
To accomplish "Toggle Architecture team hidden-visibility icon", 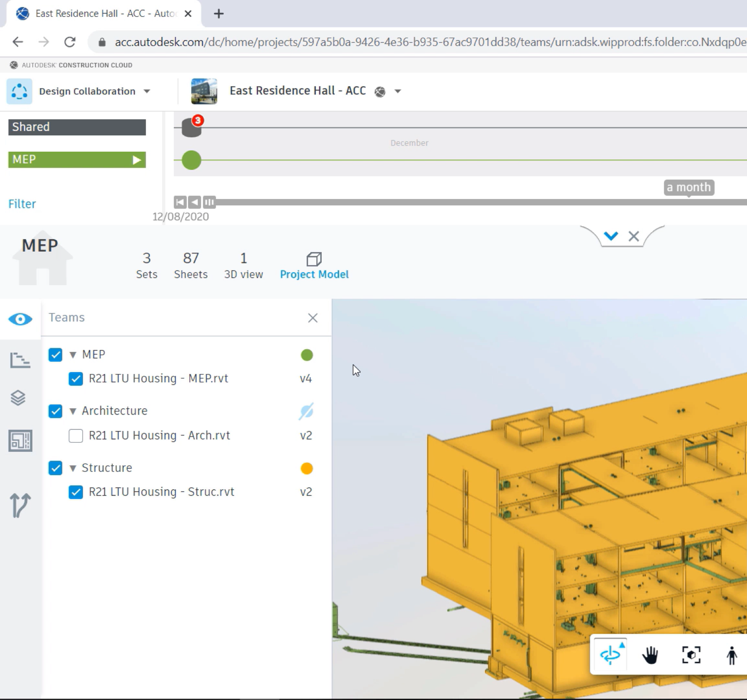I will click(x=306, y=411).
